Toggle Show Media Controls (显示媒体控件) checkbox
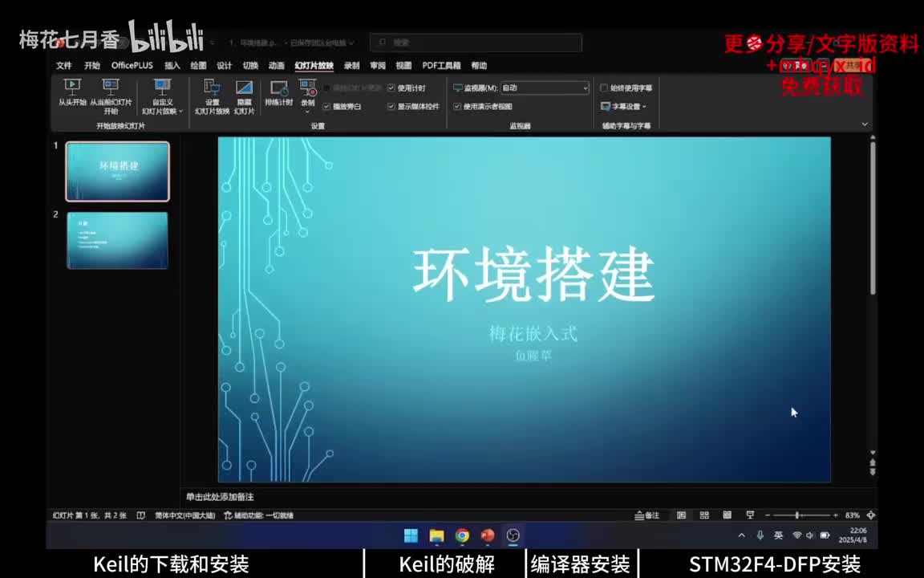The width and height of the screenshot is (924, 578). click(x=391, y=106)
